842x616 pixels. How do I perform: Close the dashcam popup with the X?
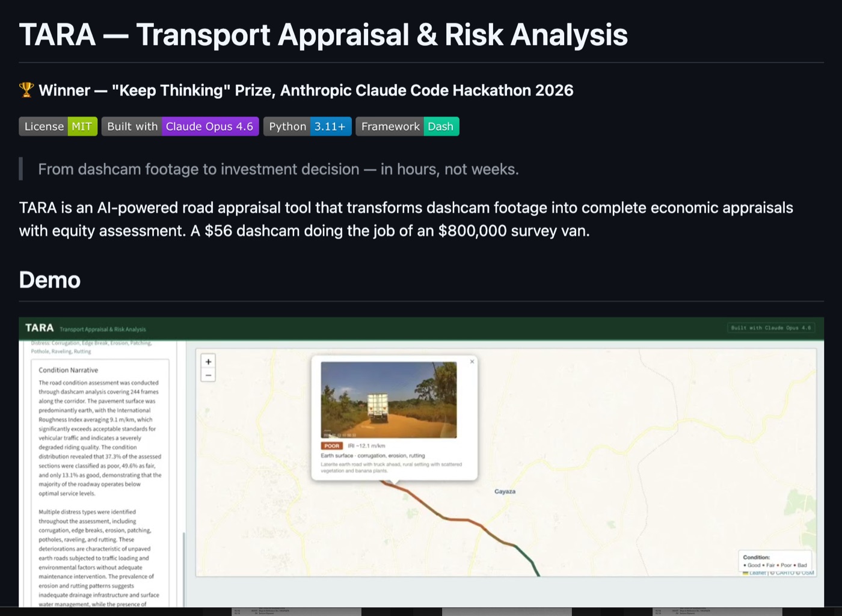pyautogui.click(x=472, y=362)
